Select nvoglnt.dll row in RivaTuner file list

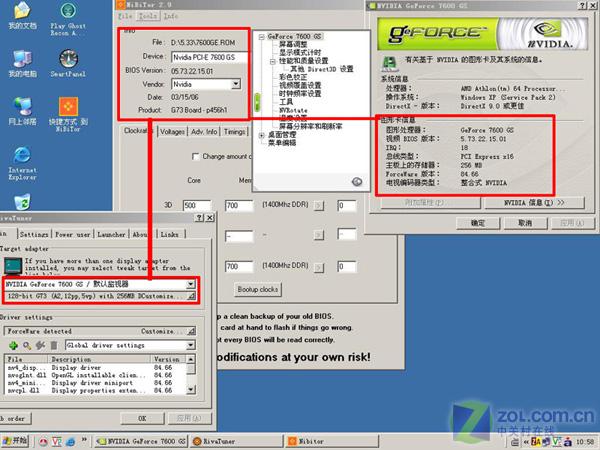click(96, 375)
